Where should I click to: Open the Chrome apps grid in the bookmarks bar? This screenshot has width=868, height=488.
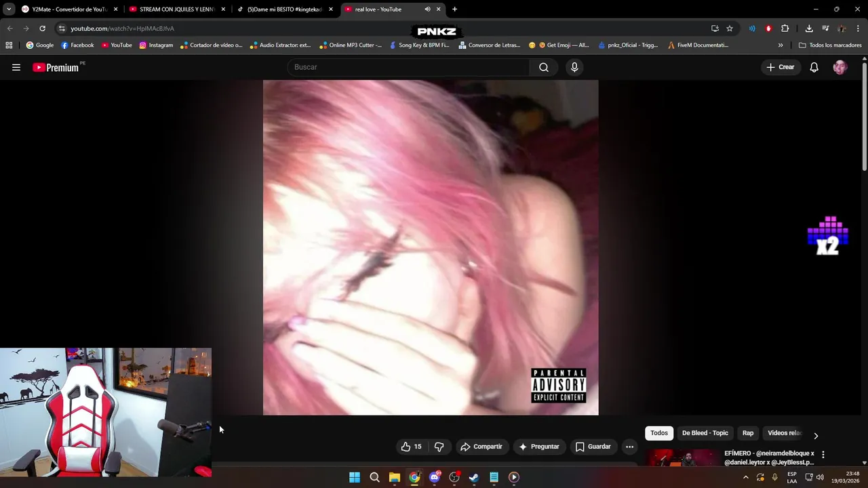(x=9, y=45)
